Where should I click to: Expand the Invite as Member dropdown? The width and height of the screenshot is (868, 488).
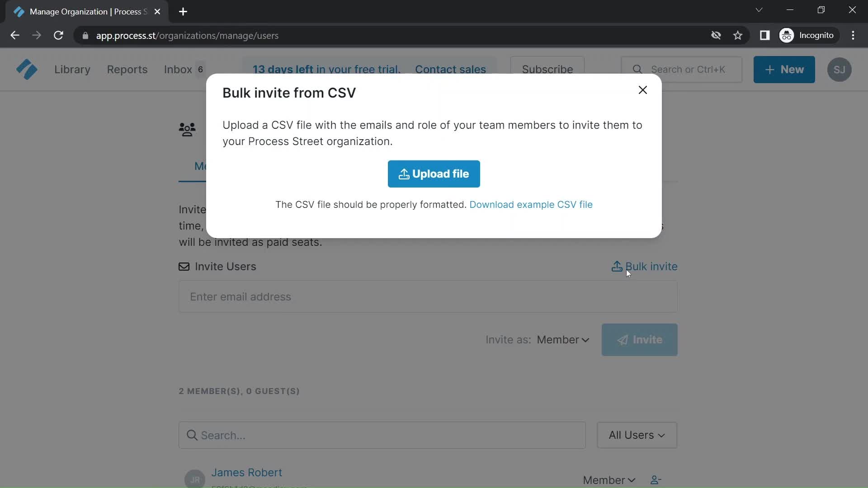click(563, 340)
